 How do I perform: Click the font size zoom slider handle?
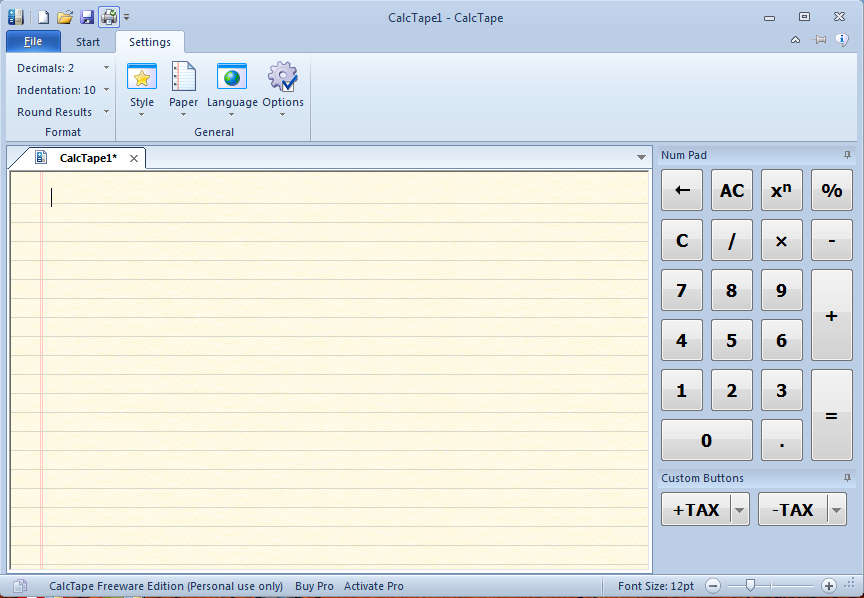tap(750, 585)
